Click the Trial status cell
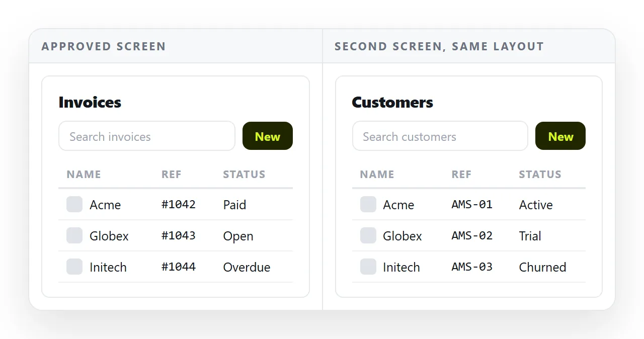Screen dimensions: 644x339 530,236
